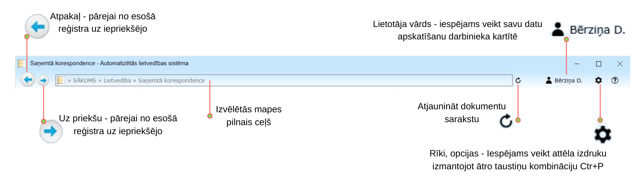
Task: Click the small Forward arrow in the navigation toolbar
Action: point(43,80)
